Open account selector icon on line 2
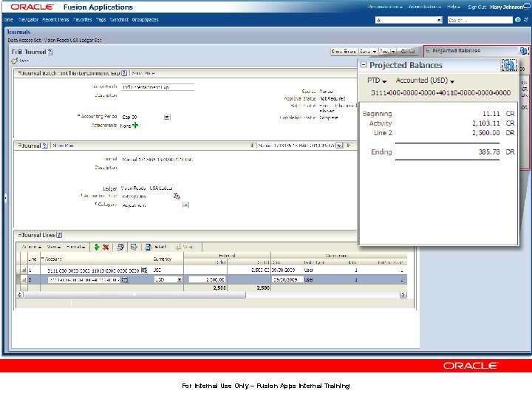 tap(125, 280)
